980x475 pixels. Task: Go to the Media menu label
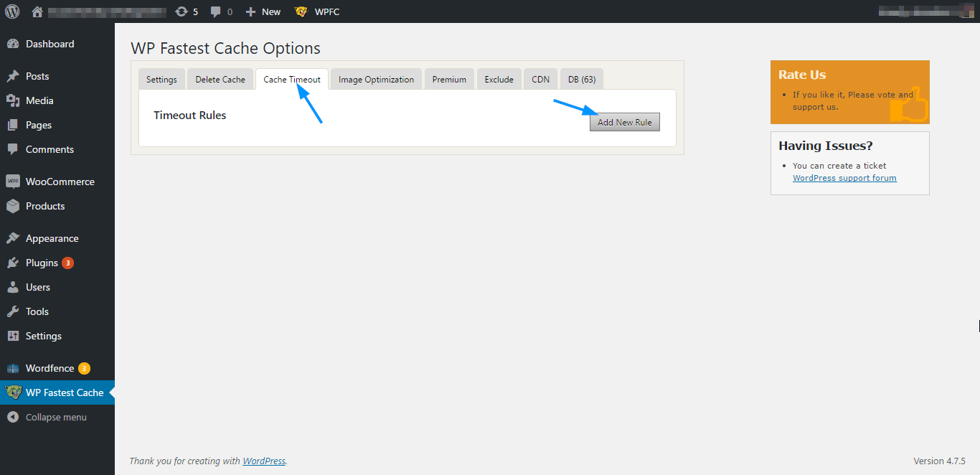(39, 100)
